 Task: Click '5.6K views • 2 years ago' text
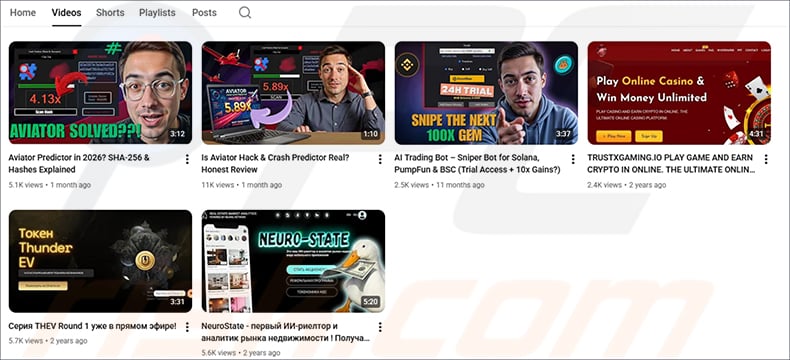tap(241, 352)
